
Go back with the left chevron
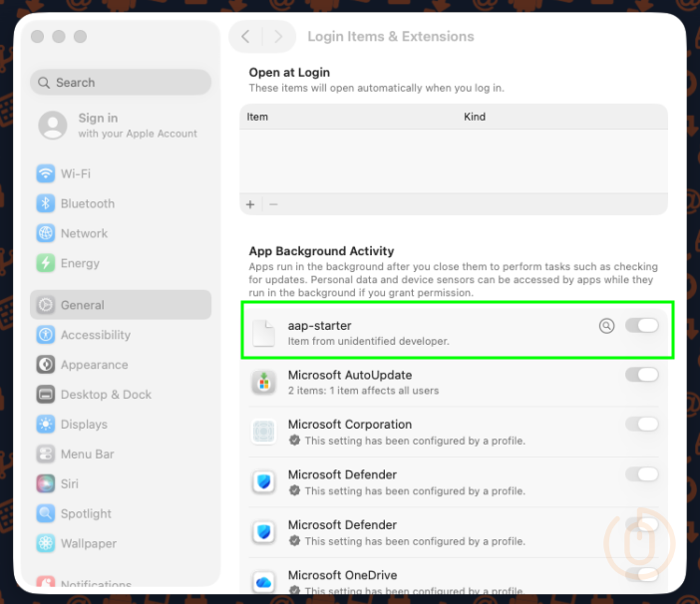coord(245,36)
